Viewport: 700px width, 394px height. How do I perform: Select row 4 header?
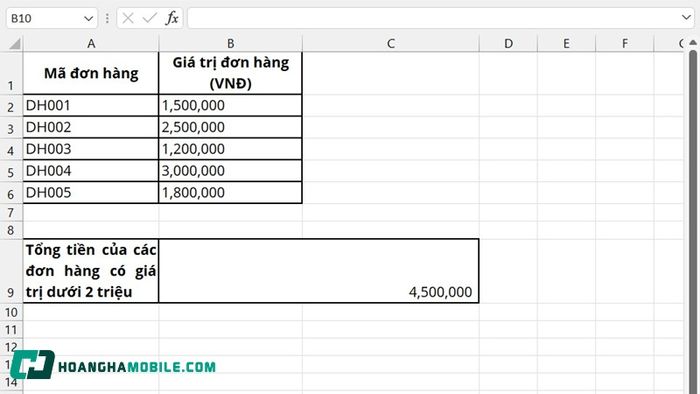(11, 149)
